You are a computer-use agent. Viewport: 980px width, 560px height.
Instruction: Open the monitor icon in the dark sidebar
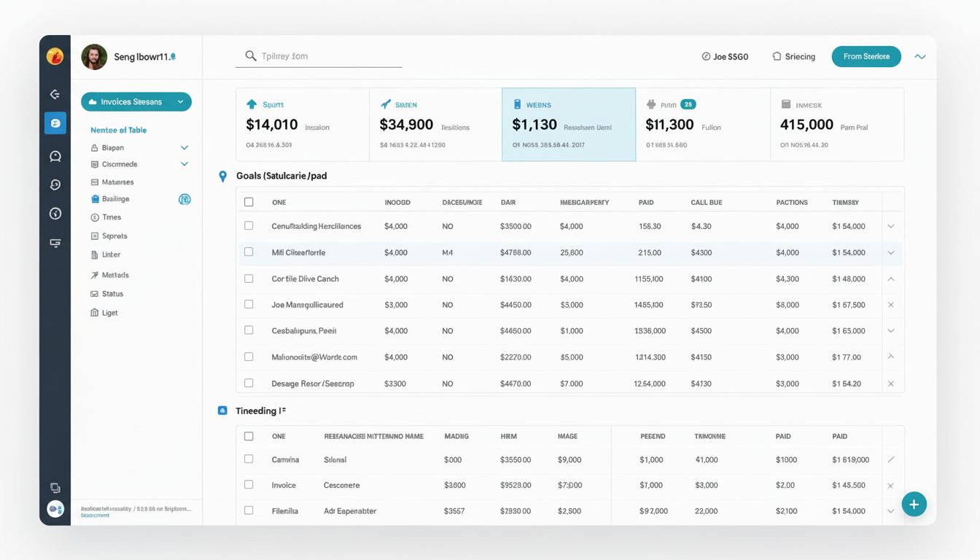pos(55,243)
